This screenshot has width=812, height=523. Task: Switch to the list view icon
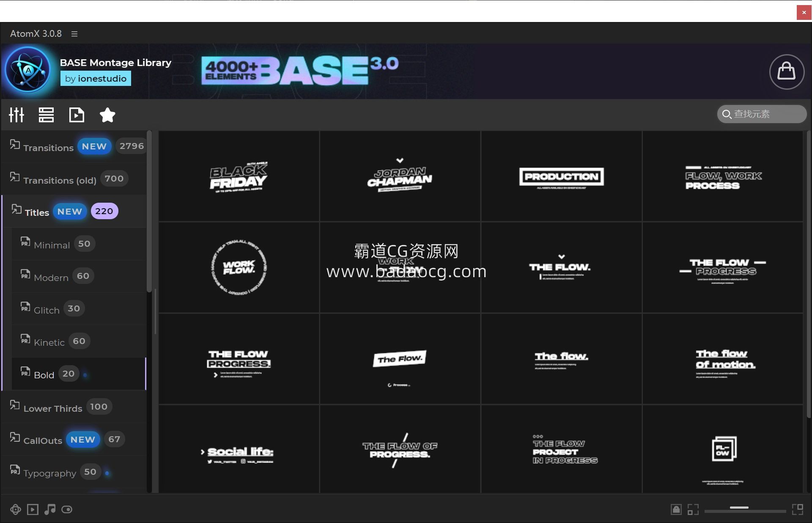(x=46, y=115)
